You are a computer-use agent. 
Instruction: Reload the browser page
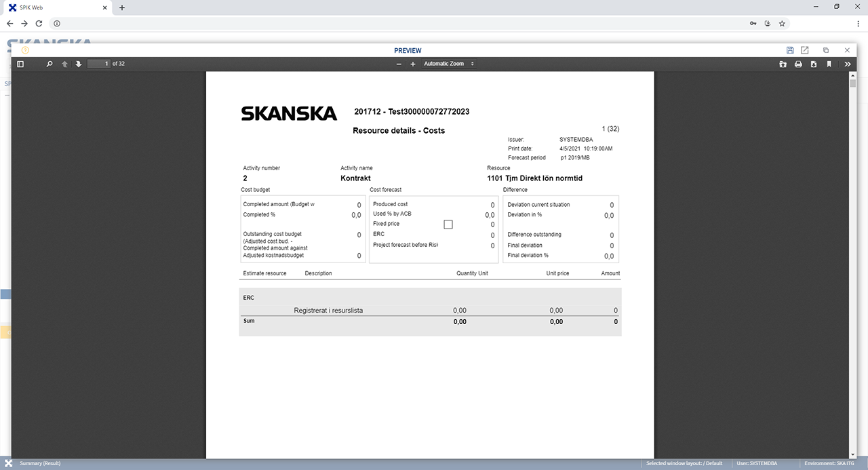click(x=39, y=23)
